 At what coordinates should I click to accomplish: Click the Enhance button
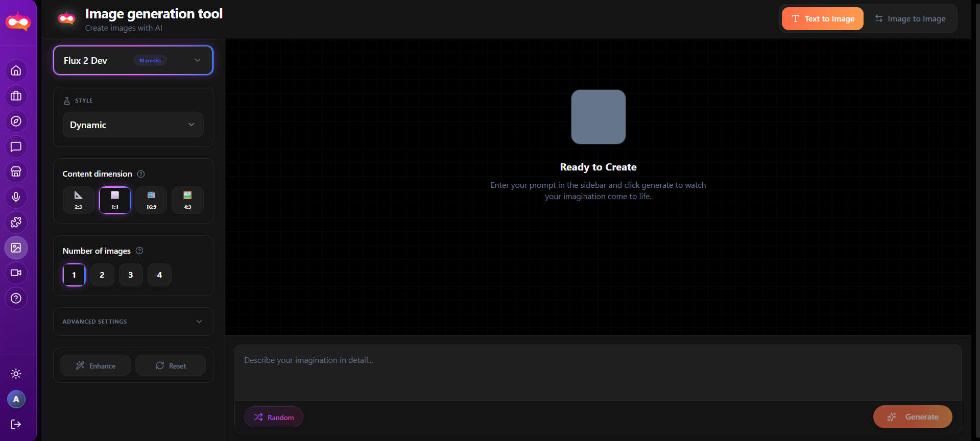point(95,365)
